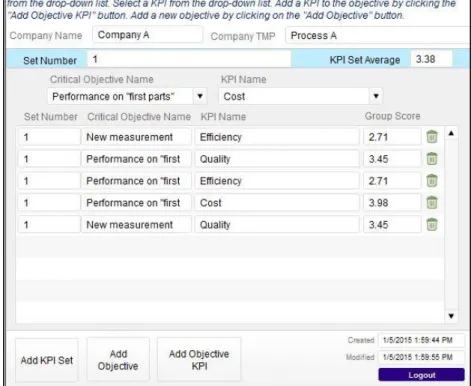471x386 pixels.
Task: Click the Add Objective KPI button
Action: [199, 360]
